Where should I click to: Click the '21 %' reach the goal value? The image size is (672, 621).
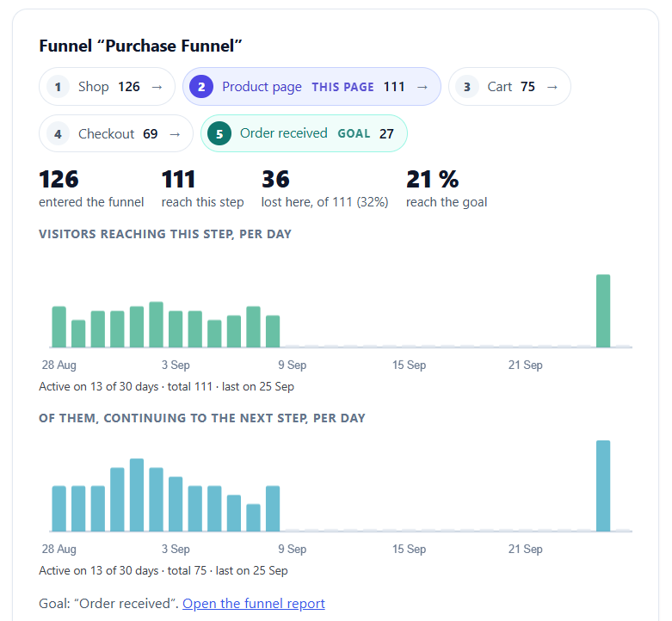click(x=433, y=179)
